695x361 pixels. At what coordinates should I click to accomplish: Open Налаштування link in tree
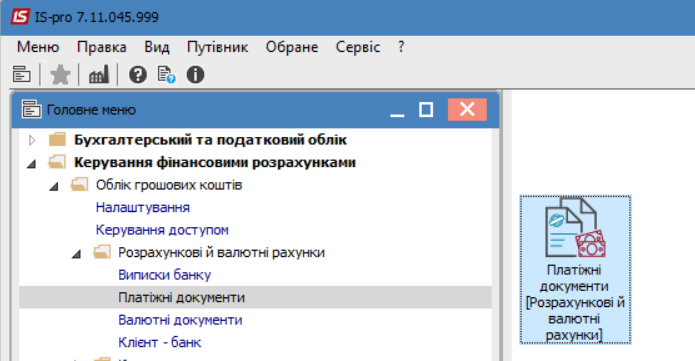[143, 208]
